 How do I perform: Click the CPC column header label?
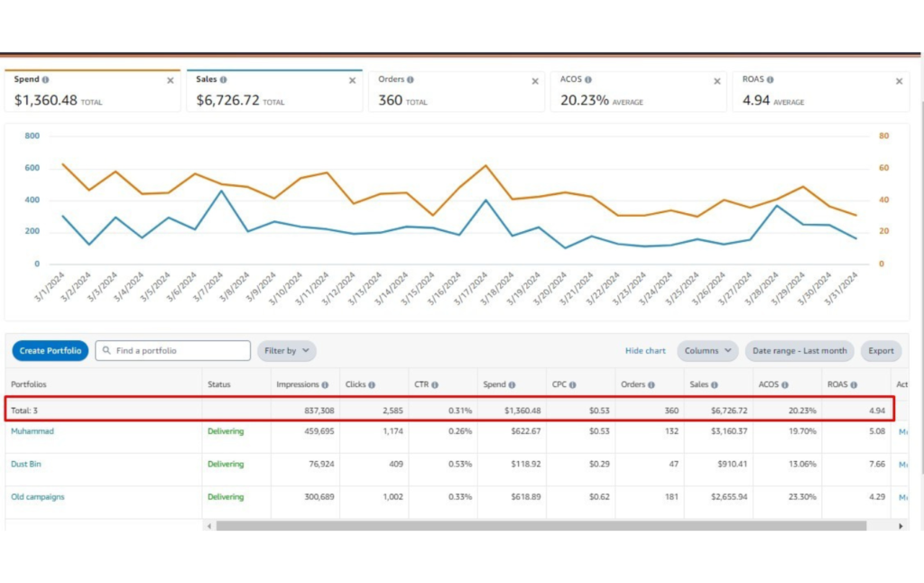coord(559,384)
